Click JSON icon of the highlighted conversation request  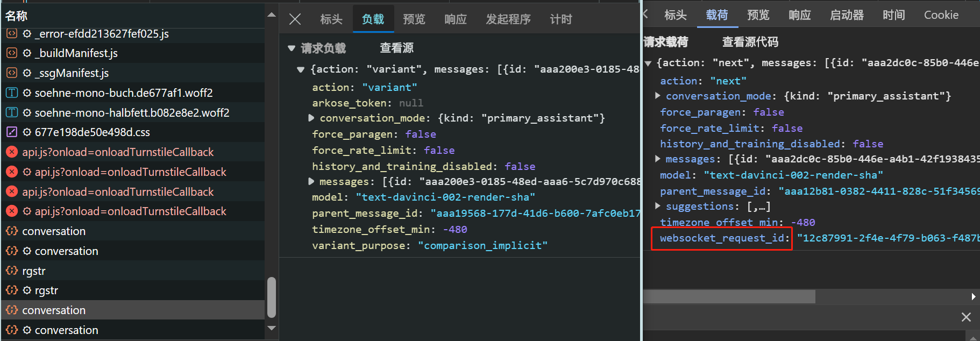[12, 310]
